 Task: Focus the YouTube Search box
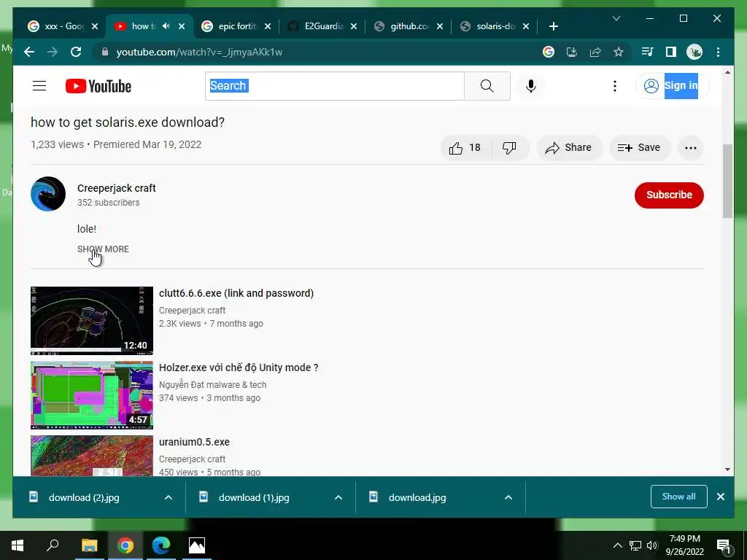[334, 86]
